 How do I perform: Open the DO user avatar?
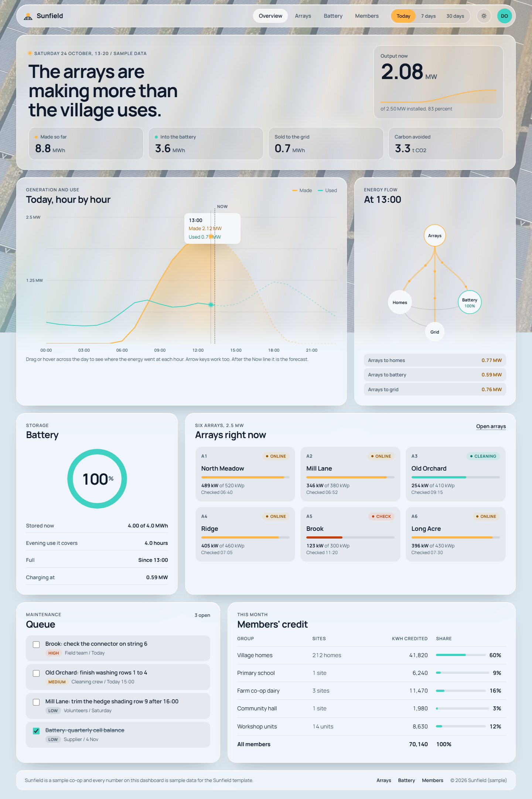504,16
